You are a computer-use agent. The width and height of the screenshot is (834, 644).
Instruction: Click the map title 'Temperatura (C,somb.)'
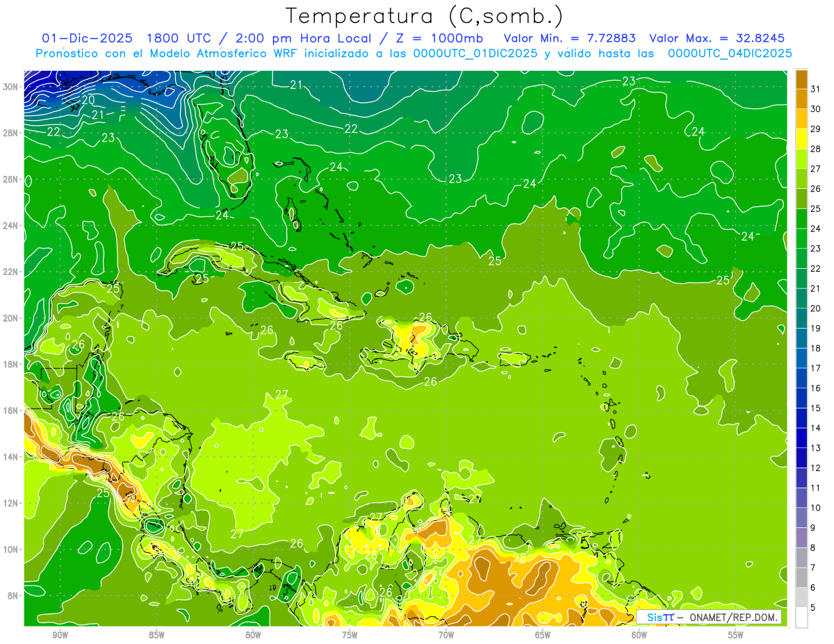(425, 15)
